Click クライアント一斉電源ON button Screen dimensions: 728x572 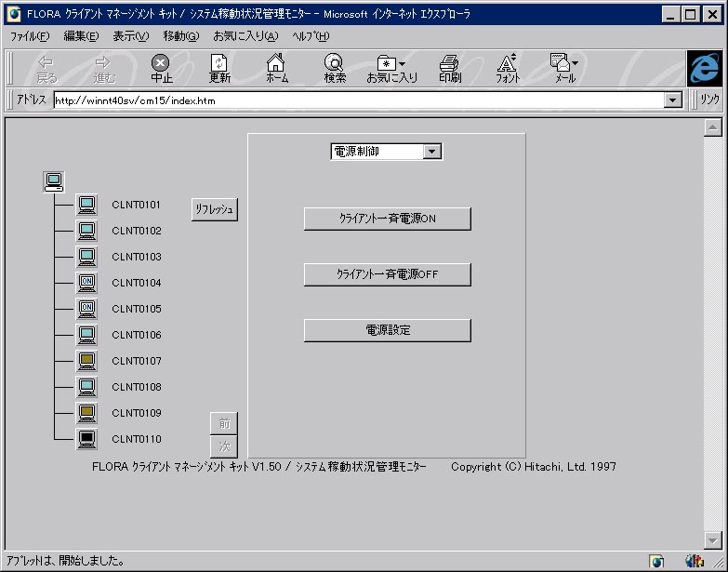[387, 219]
